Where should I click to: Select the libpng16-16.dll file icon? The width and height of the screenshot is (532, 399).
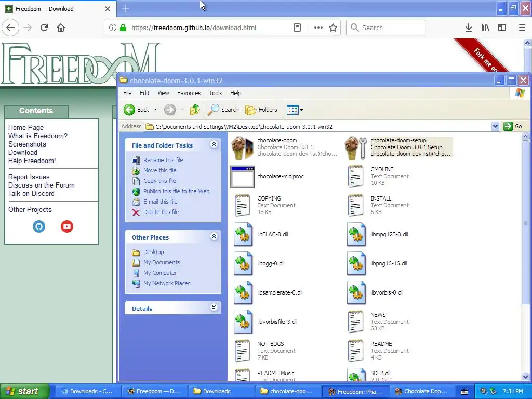pos(356,263)
